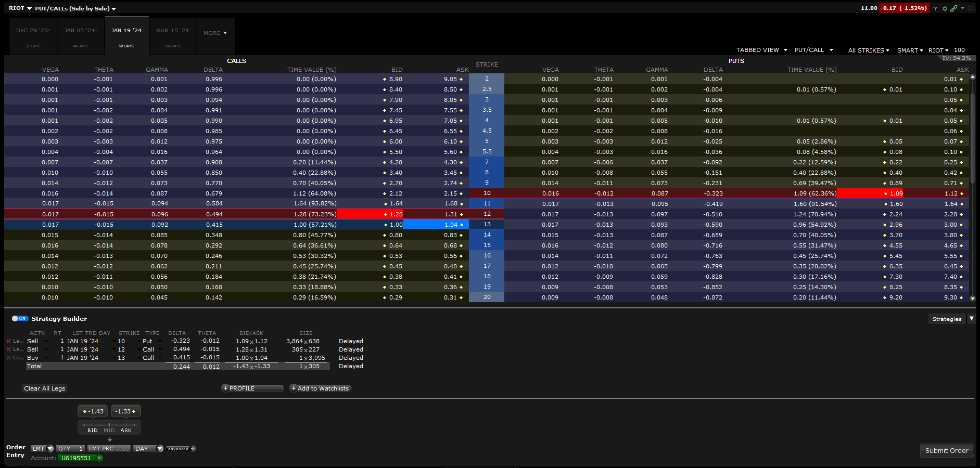
Task: Open the DAY time-in-force dropdown
Action: 148,448
